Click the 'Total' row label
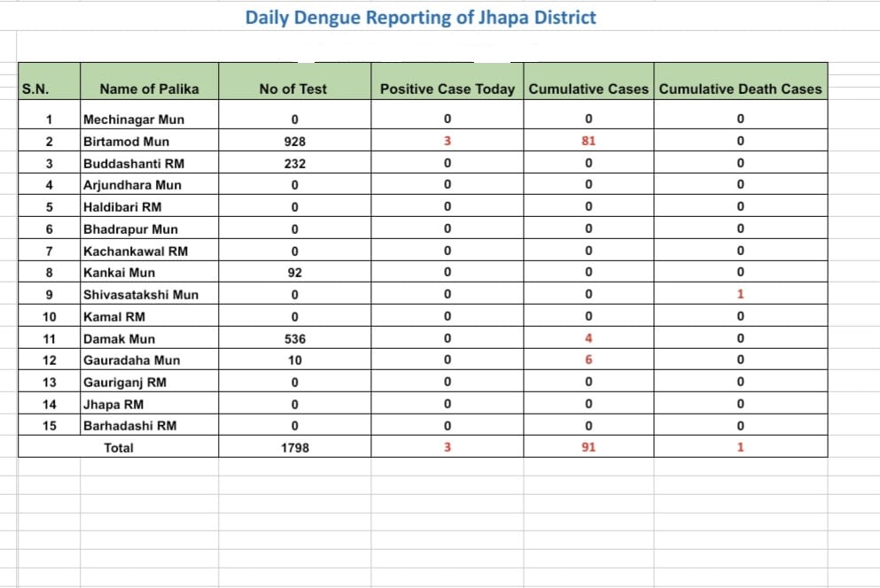880x588 pixels. 119,447
